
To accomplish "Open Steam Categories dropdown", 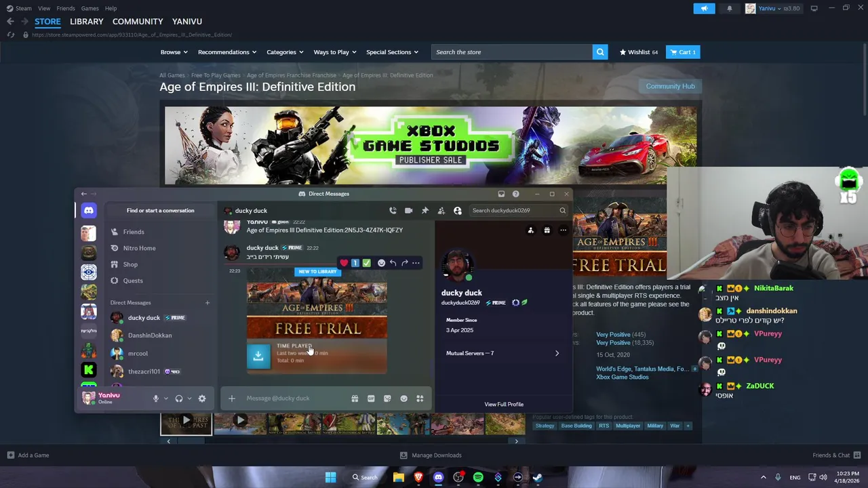I will (285, 52).
